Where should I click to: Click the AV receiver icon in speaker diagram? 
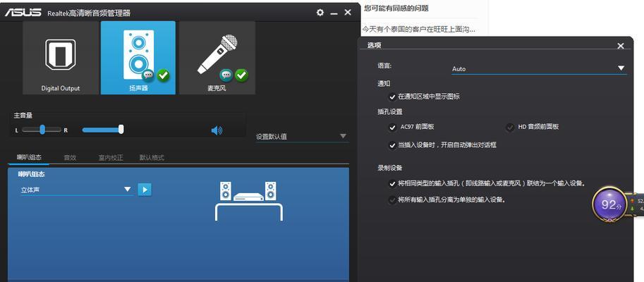tap(248, 197)
